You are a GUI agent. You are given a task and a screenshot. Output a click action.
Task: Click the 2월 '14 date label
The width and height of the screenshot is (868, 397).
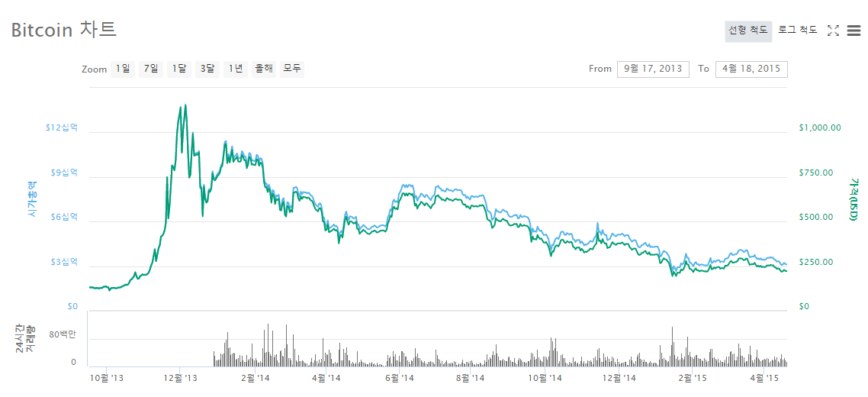point(254,378)
